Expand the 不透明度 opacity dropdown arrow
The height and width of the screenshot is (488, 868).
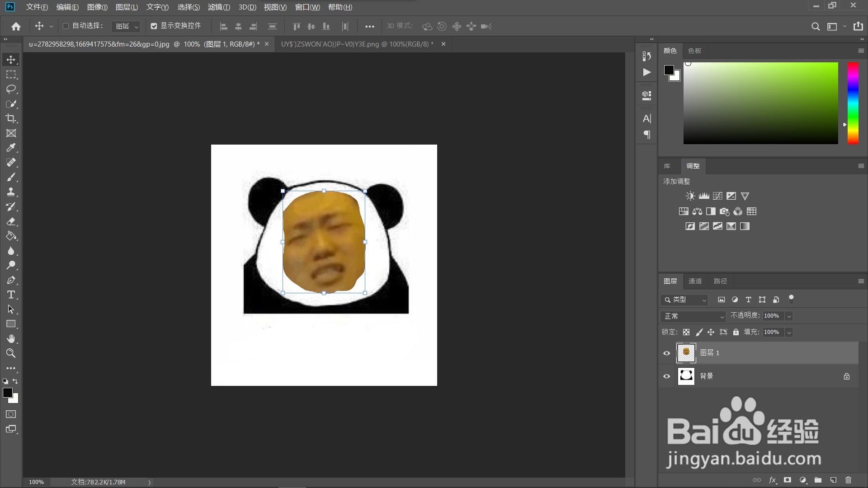[789, 316]
